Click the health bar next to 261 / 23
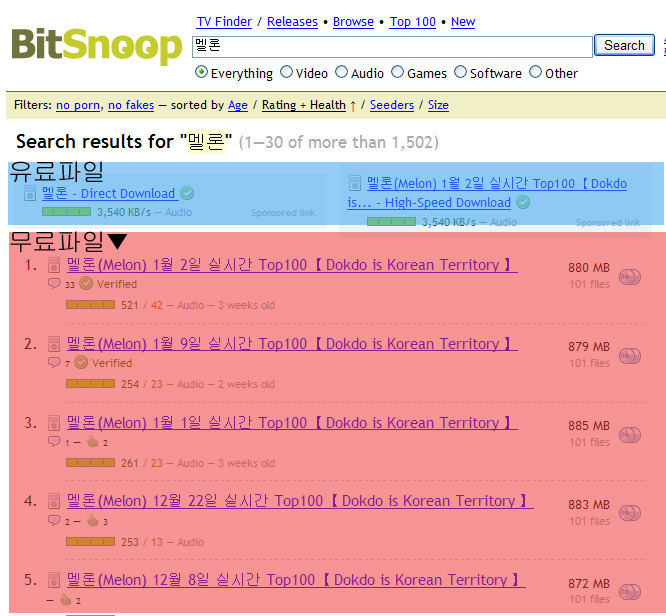 click(90, 463)
